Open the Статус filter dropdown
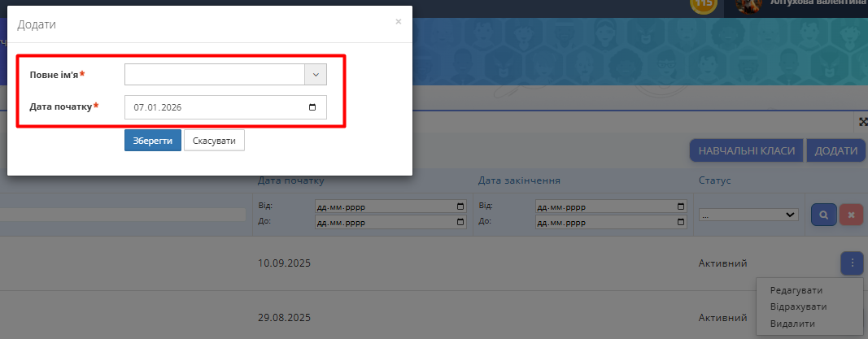The width and height of the screenshot is (868, 339). [747, 215]
